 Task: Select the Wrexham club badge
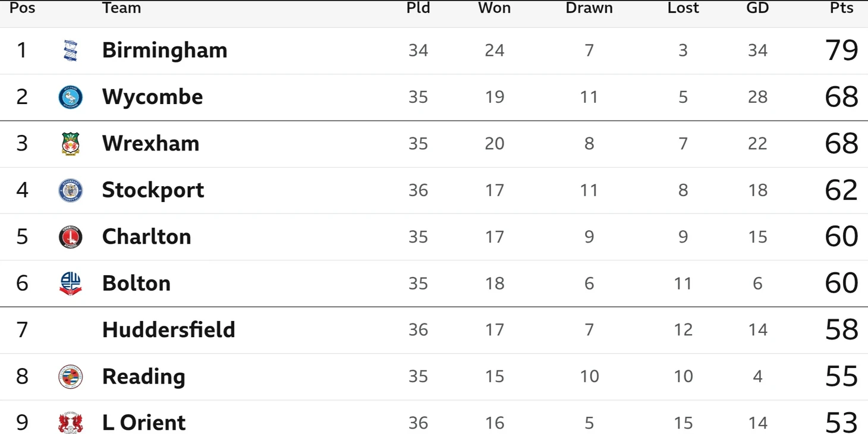pyautogui.click(x=70, y=143)
